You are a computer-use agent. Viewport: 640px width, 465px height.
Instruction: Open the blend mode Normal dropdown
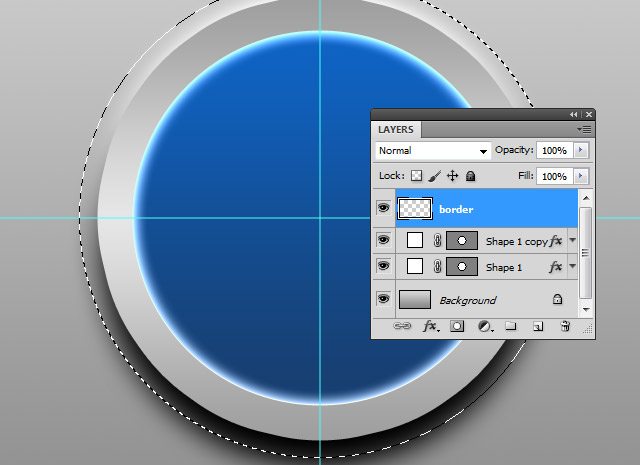[x=433, y=151]
